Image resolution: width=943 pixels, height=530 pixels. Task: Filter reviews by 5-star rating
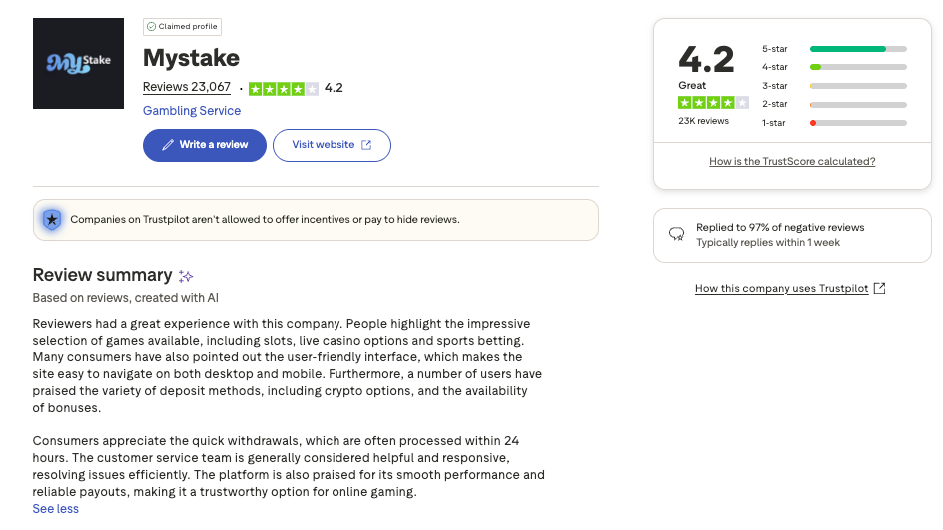[834, 48]
